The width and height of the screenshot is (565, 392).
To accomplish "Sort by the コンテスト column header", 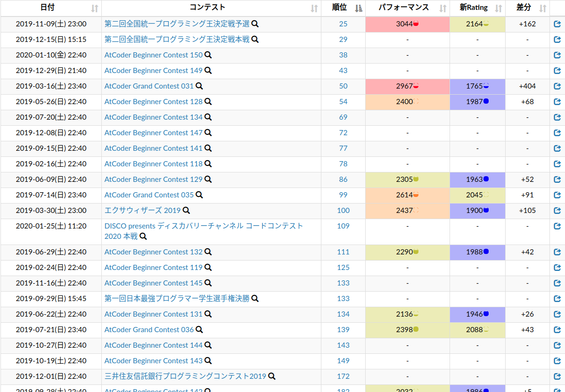I will click(211, 8).
